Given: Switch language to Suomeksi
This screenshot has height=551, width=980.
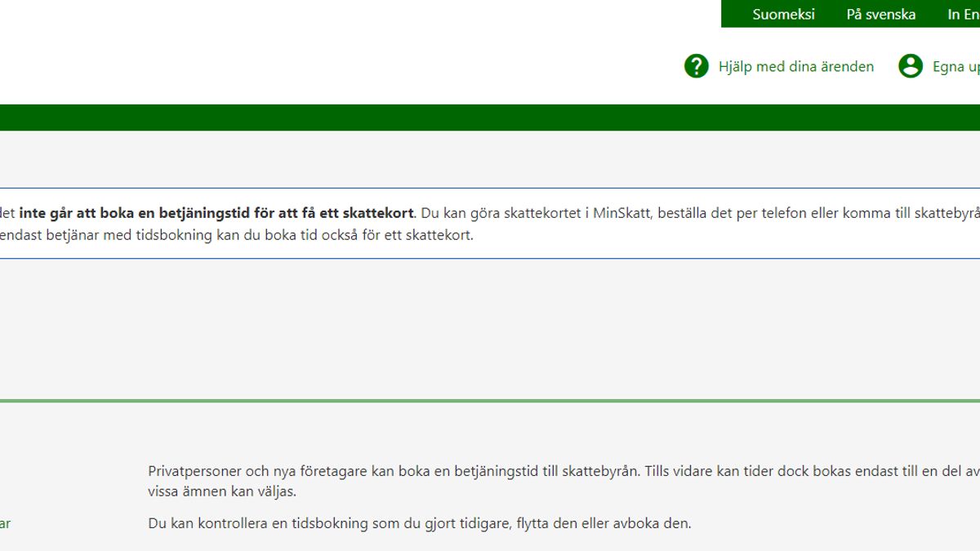Looking at the screenshot, I should coord(783,14).
